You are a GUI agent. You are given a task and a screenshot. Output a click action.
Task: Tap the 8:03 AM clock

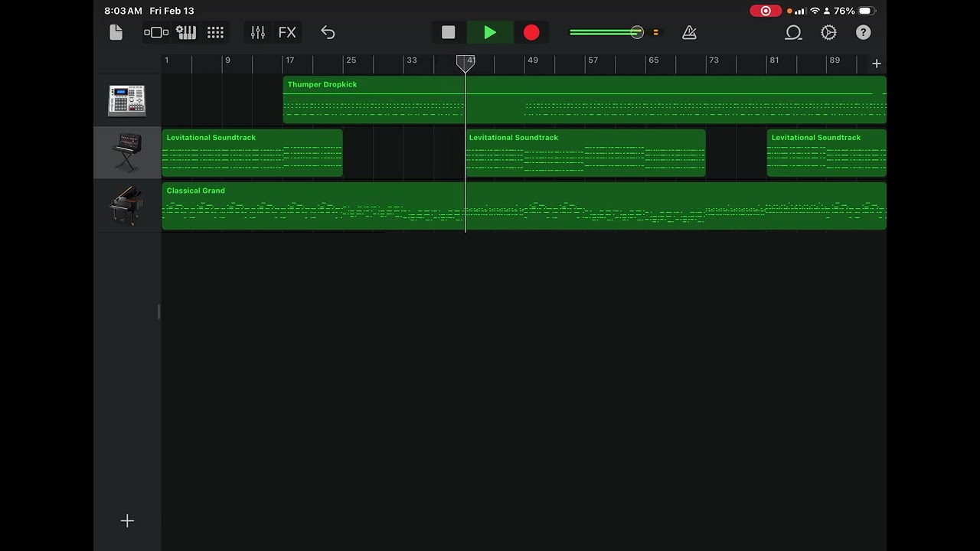coord(123,11)
